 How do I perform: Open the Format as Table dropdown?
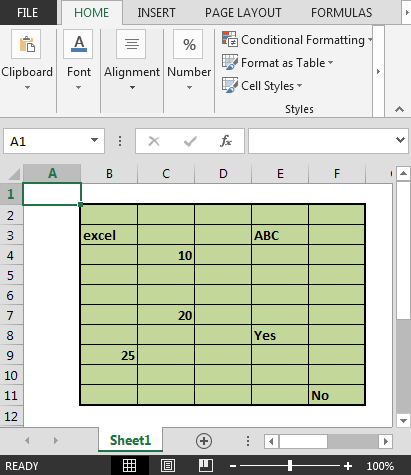coord(277,63)
